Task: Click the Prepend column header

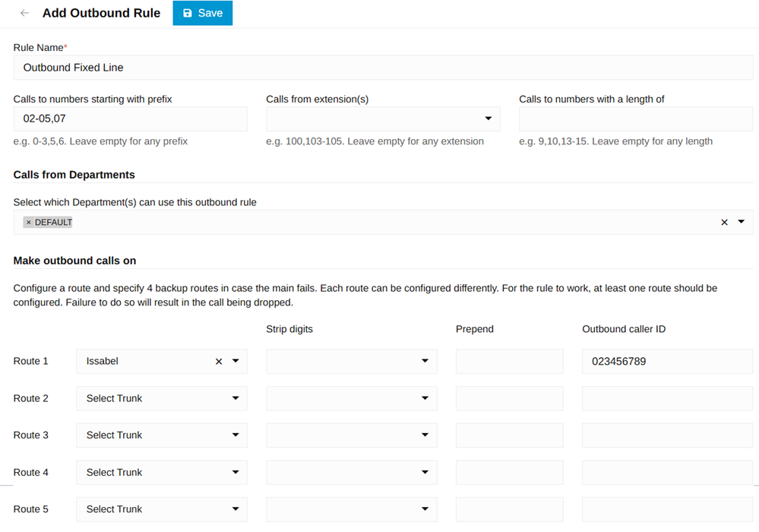Action: 475,329
